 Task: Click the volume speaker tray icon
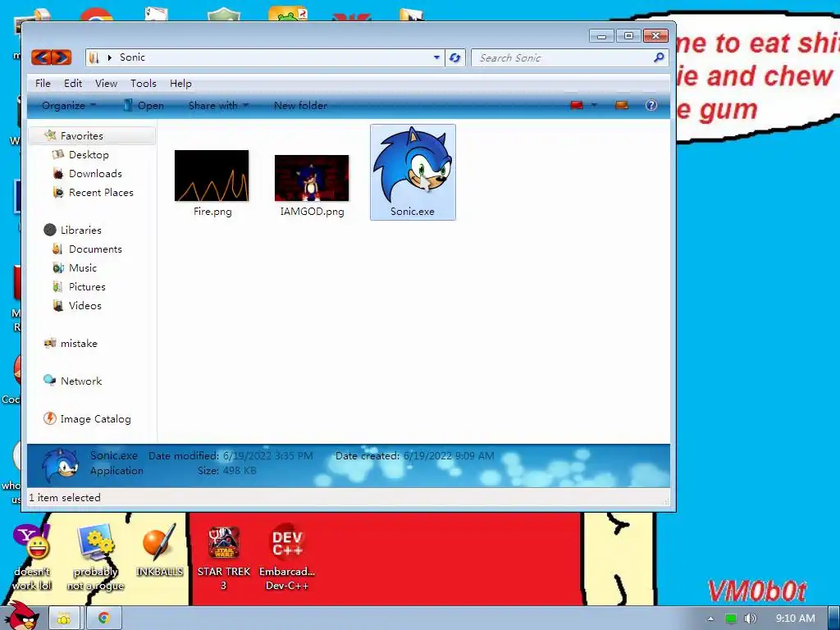(750, 619)
